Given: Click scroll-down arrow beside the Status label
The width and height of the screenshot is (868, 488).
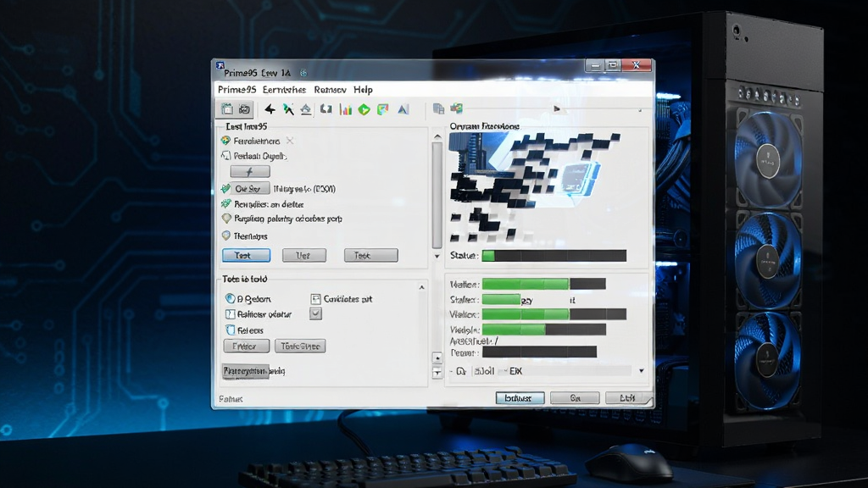Looking at the screenshot, I should coord(437,256).
